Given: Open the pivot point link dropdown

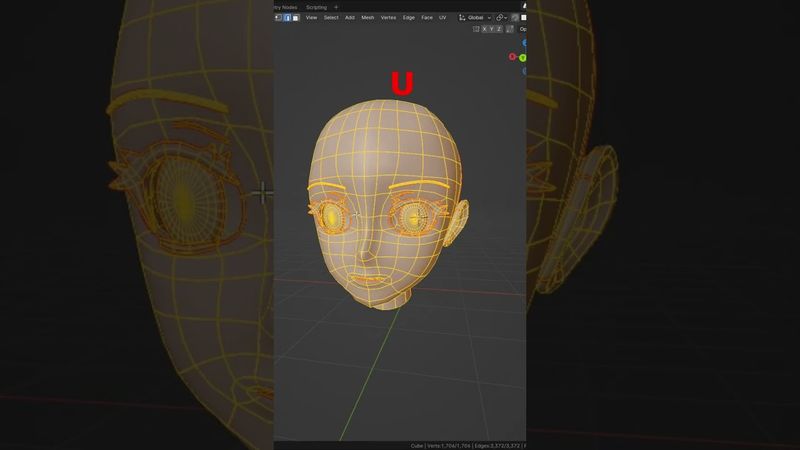Looking at the screenshot, I should 502,17.
